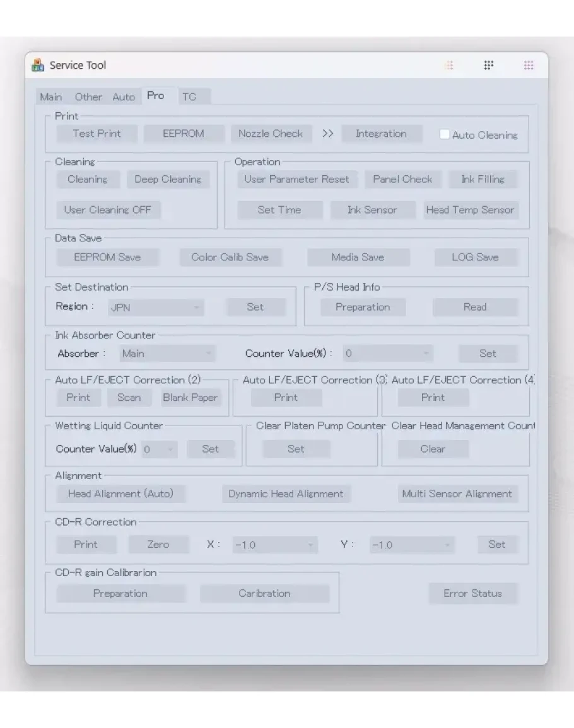The height and width of the screenshot is (728, 574).
Task: Click the Service Tool app icon in title bar
Action: point(38,65)
